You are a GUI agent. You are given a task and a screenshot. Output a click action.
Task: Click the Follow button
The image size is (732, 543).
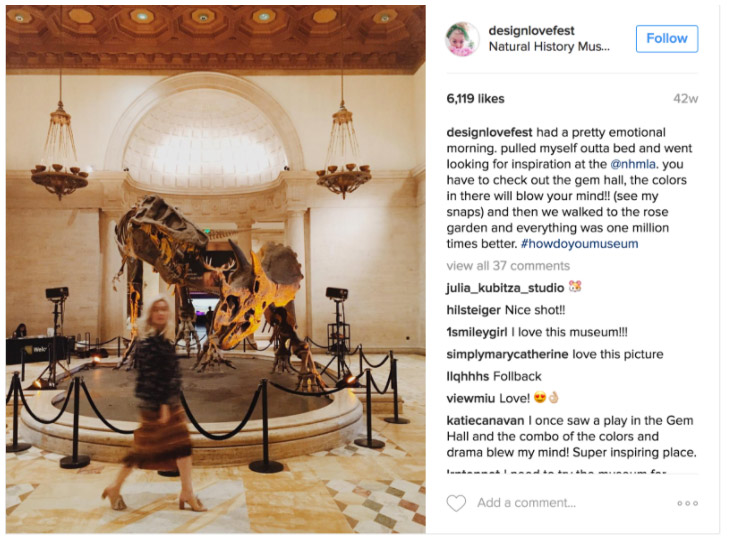(x=667, y=39)
